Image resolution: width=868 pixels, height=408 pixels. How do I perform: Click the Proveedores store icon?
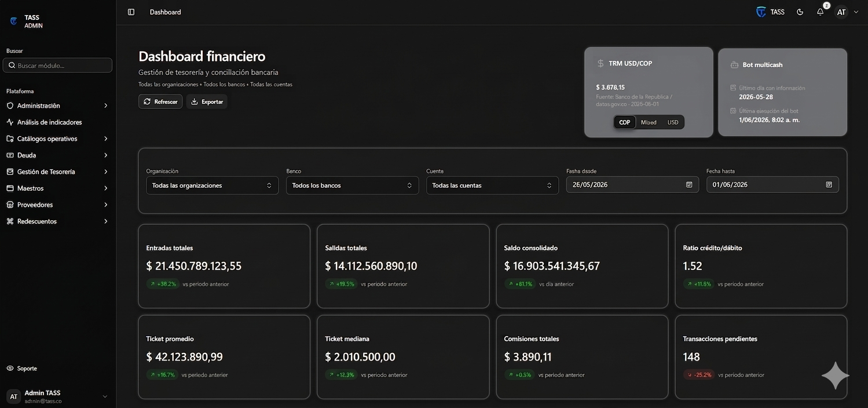pos(10,205)
